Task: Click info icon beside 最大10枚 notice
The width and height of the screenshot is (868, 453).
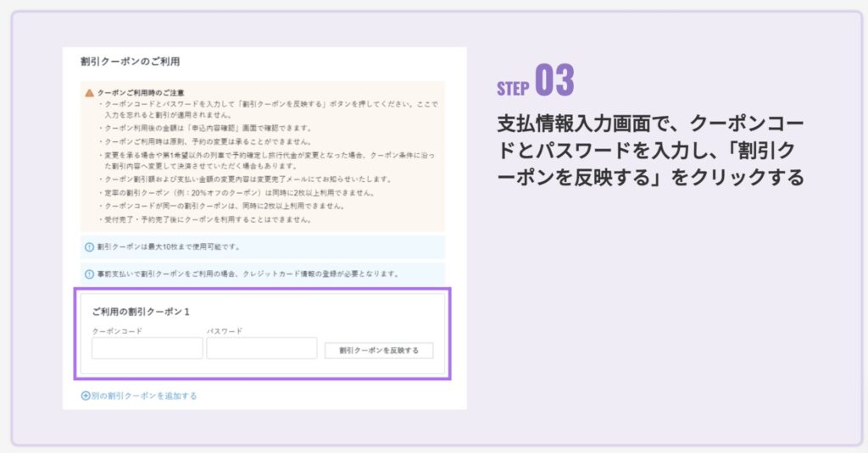Action: pyautogui.click(x=89, y=247)
